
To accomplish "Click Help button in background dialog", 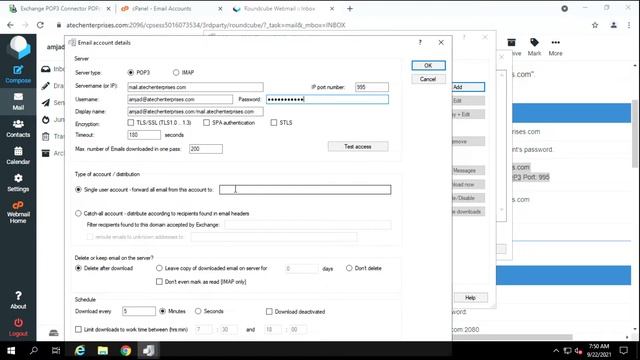I will tap(471, 298).
